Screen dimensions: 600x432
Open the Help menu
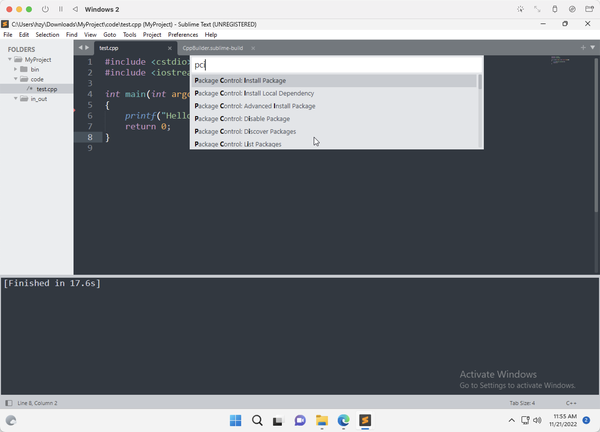pyautogui.click(x=211, y=35)
